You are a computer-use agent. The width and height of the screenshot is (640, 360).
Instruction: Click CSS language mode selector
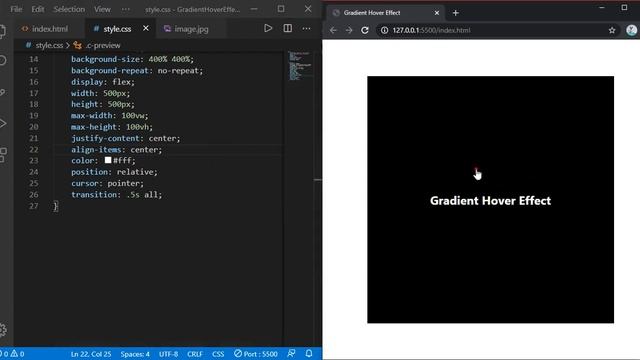coord(218,354)
